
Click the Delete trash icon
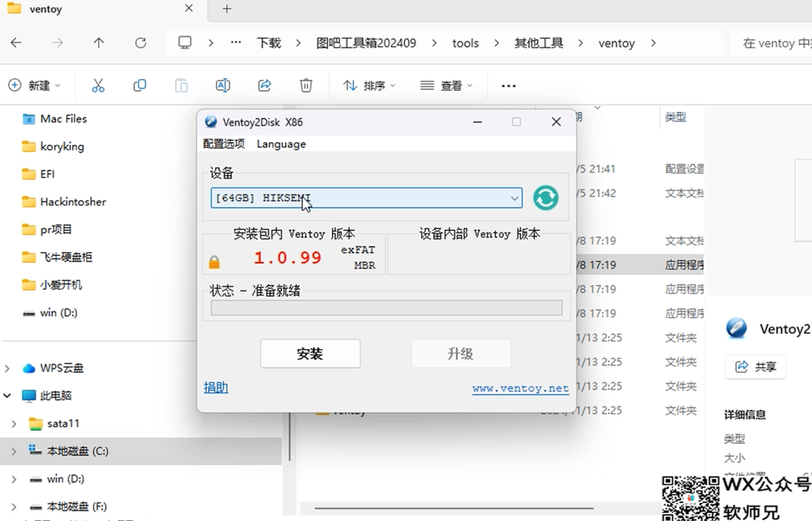pyautogui.click(x=306, y=86)
